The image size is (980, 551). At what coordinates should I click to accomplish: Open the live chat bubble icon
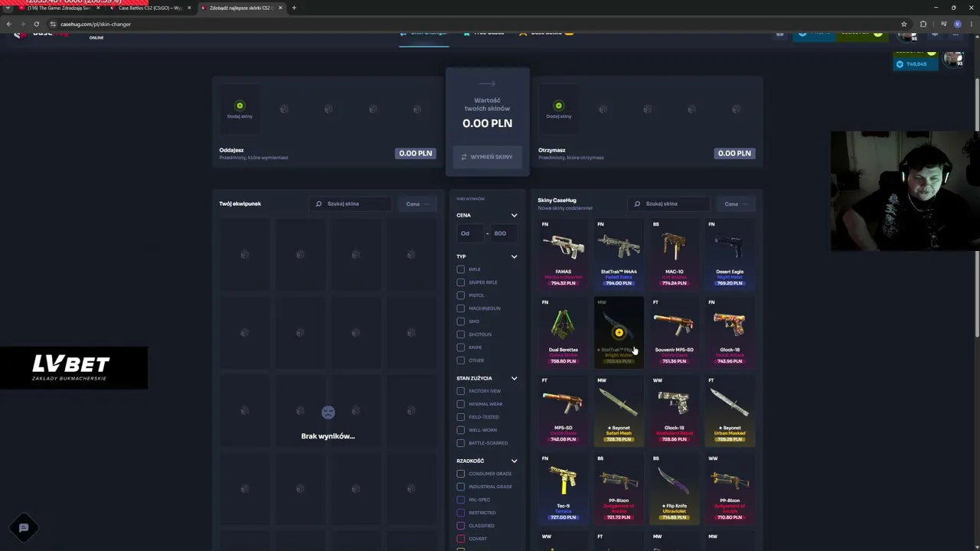pyautogui.click(x=24, y=527)
